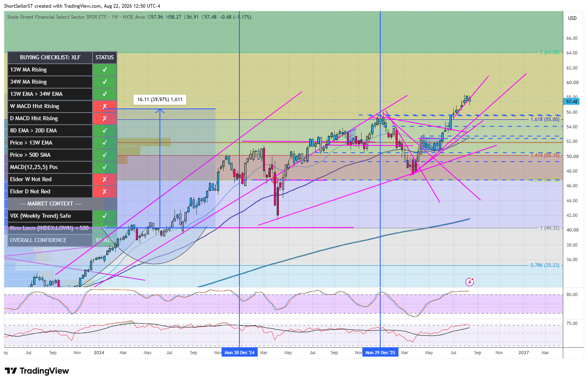Select the W MACD Hist Rising label
Image resolution: width=588 pixels, height=383 pixels.
tap(34, 106)
